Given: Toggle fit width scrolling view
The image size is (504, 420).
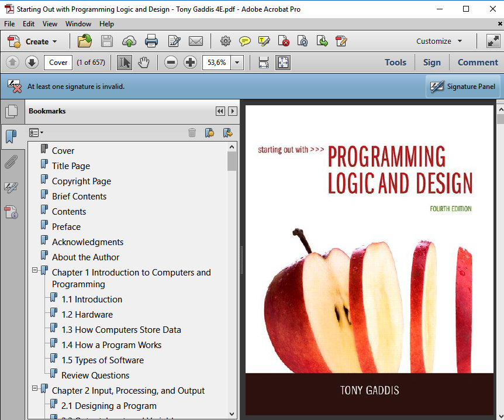Looking at the screenshot, I should click(264, 63).
